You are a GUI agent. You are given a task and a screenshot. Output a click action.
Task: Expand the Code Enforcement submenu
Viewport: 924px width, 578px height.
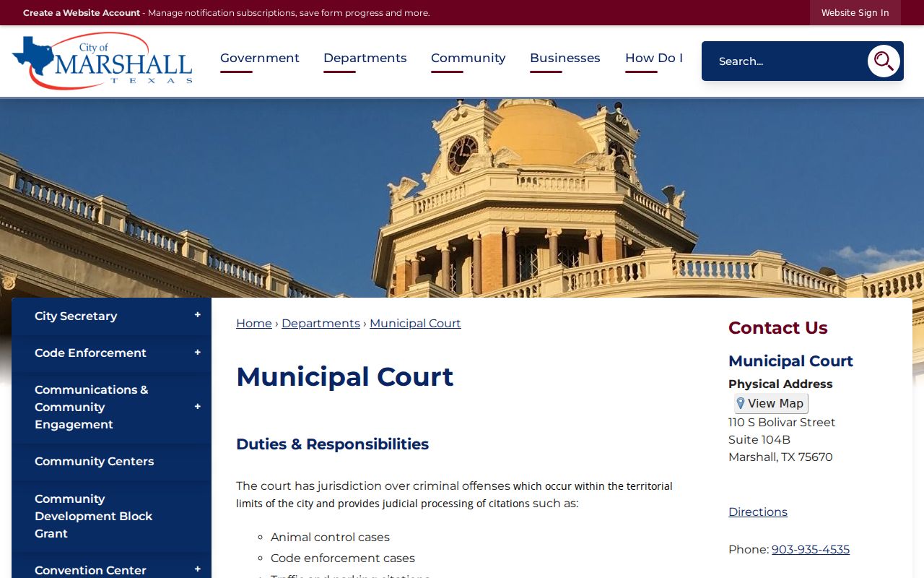click(x=197, y=353)
